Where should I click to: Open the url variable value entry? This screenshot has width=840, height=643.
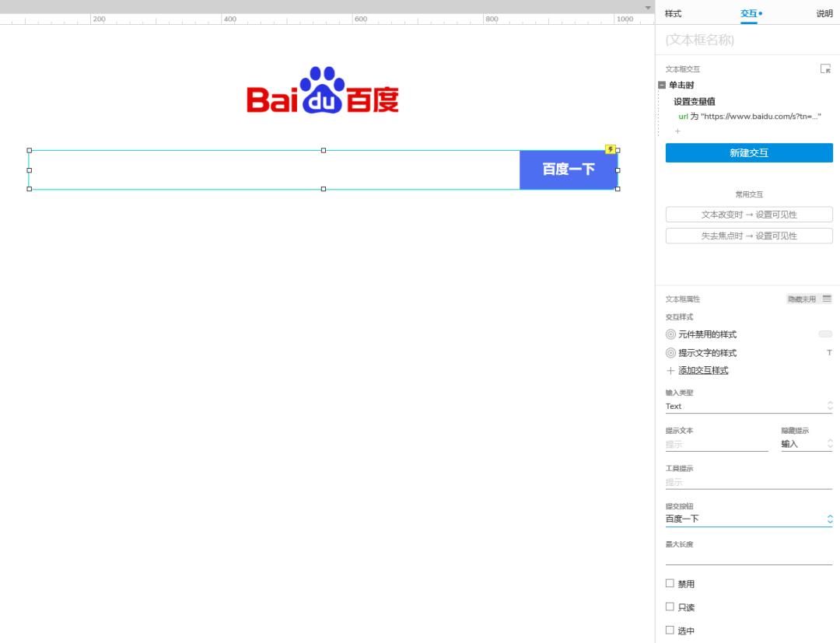click(750, 116)
